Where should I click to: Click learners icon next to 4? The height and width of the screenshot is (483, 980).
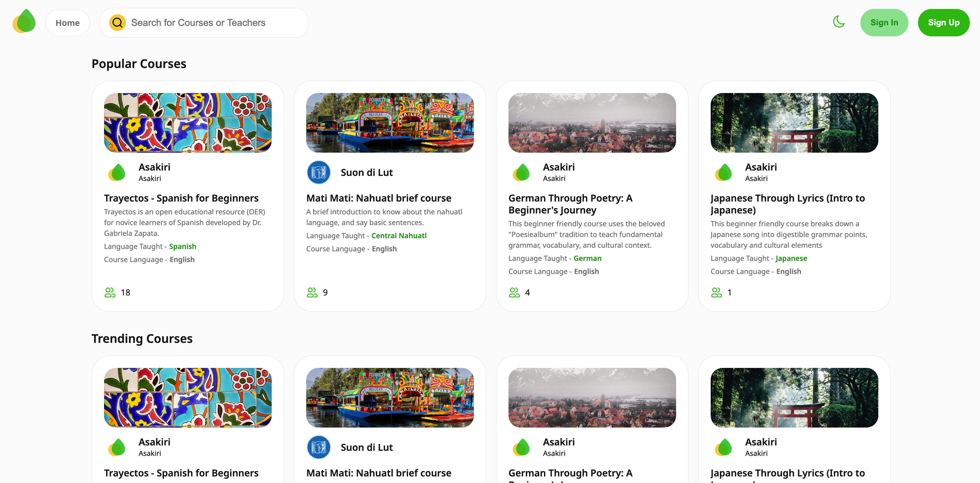click(x=514, y=292)
